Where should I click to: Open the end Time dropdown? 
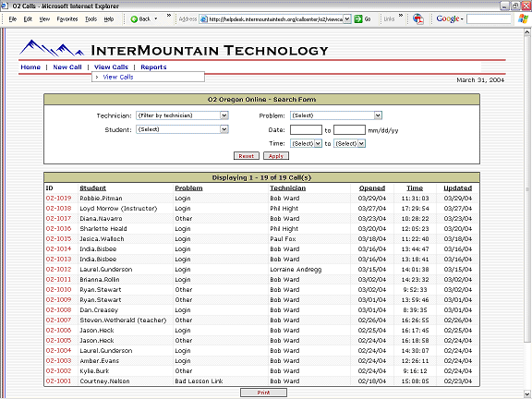(x=361, y=143)
